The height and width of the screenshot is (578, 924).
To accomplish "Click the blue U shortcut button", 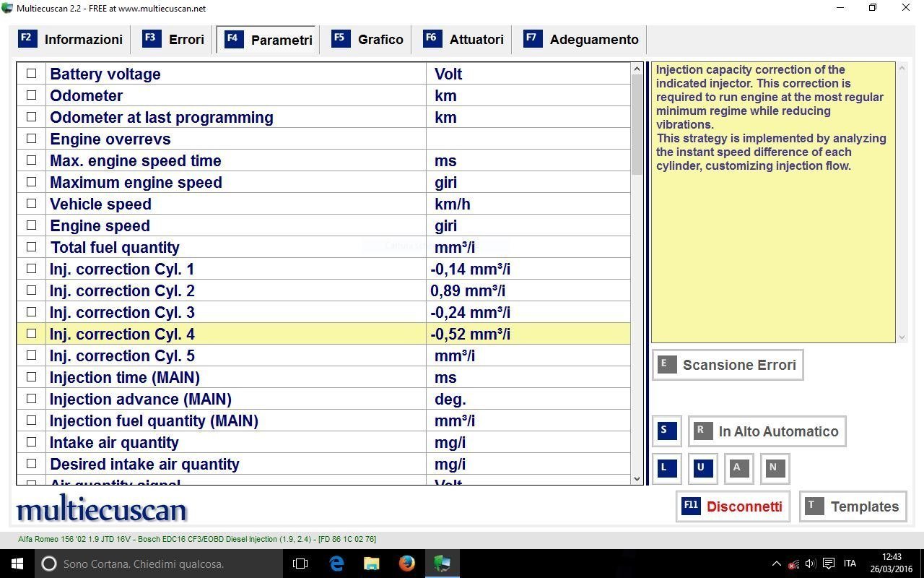I will [702, 468].
